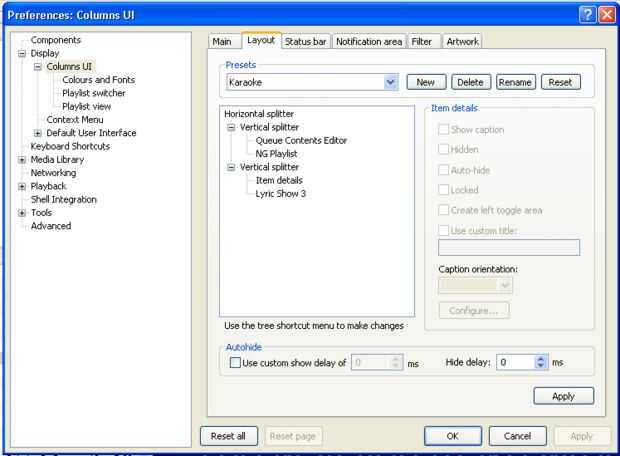
Task: Toggle the Hidden checkbox
Action: click(444, 149)
